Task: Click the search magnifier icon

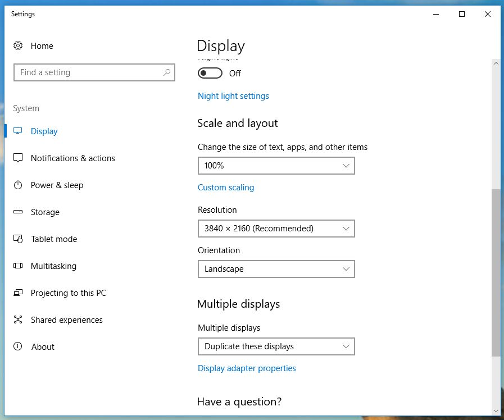Action: click(167, 72)
